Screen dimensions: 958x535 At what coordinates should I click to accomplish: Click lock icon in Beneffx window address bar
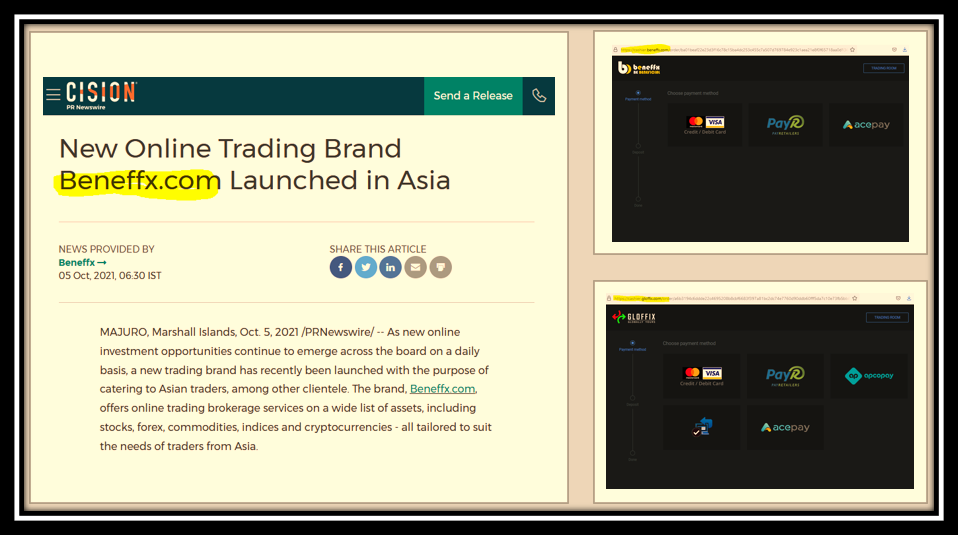tap(615, 49)
